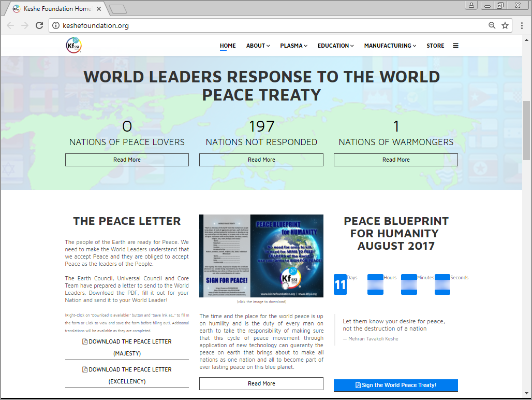532x400 pixels.
Task: Close the Keshe Foundation Home tab
Action: click(99, 9)
